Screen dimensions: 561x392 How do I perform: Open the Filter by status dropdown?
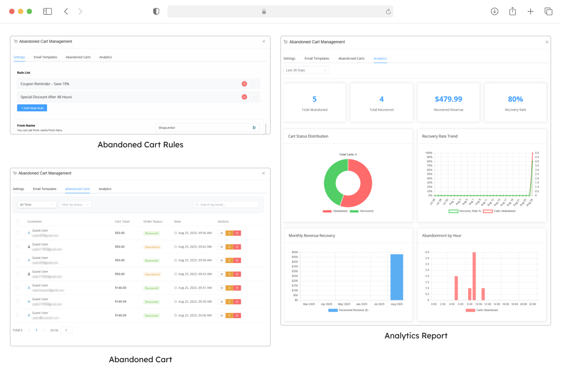[x=75, y=204]
